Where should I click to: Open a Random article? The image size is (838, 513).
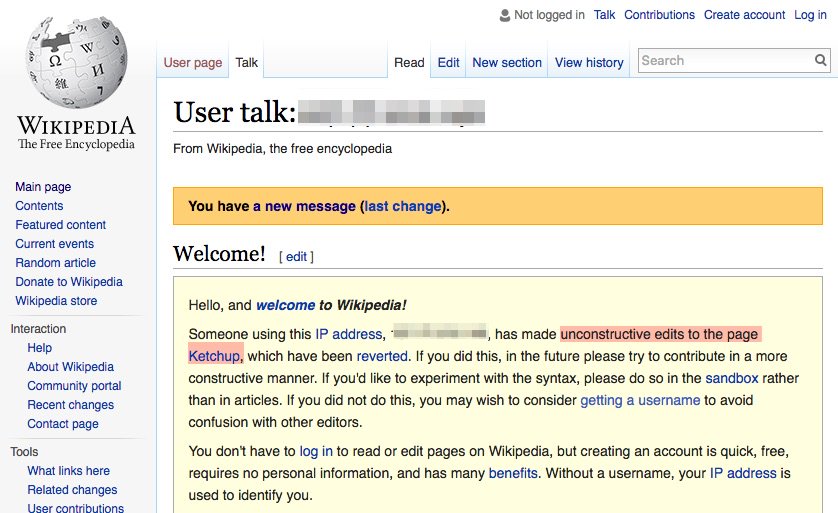click(x=56, y=263)
